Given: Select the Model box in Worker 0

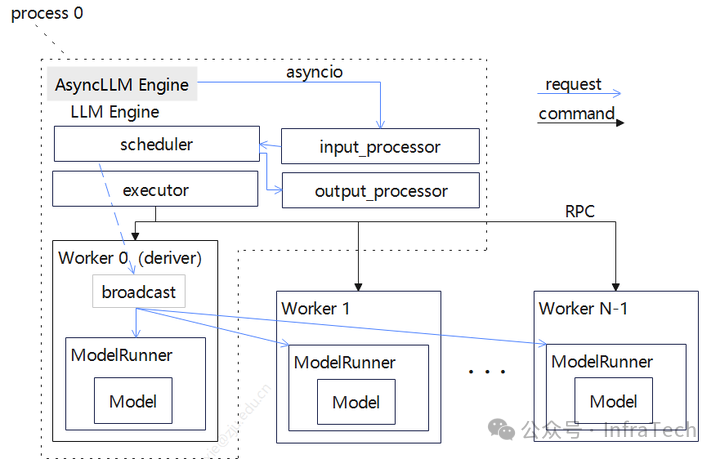Looking at the screenshot, I should pos(133,401).
